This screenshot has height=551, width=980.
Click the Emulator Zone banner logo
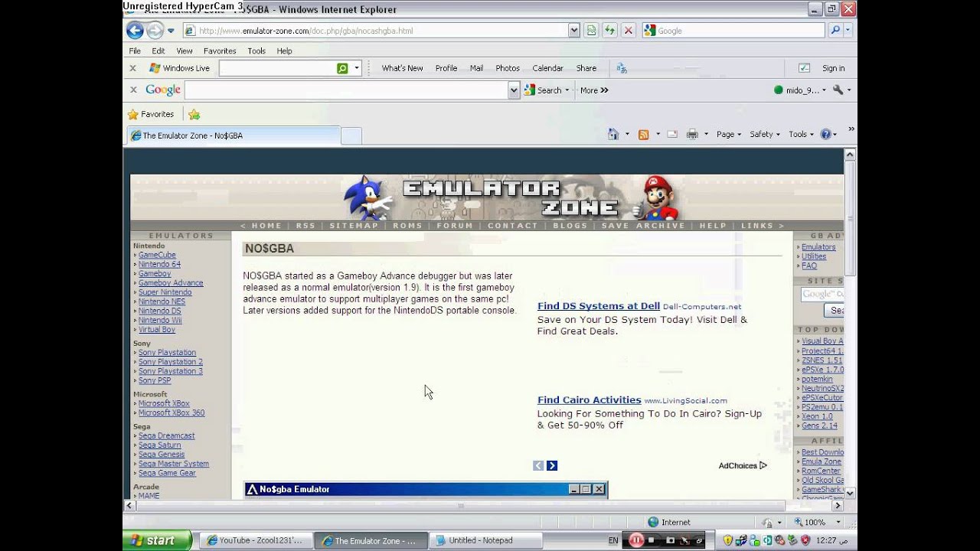point(509,197)
